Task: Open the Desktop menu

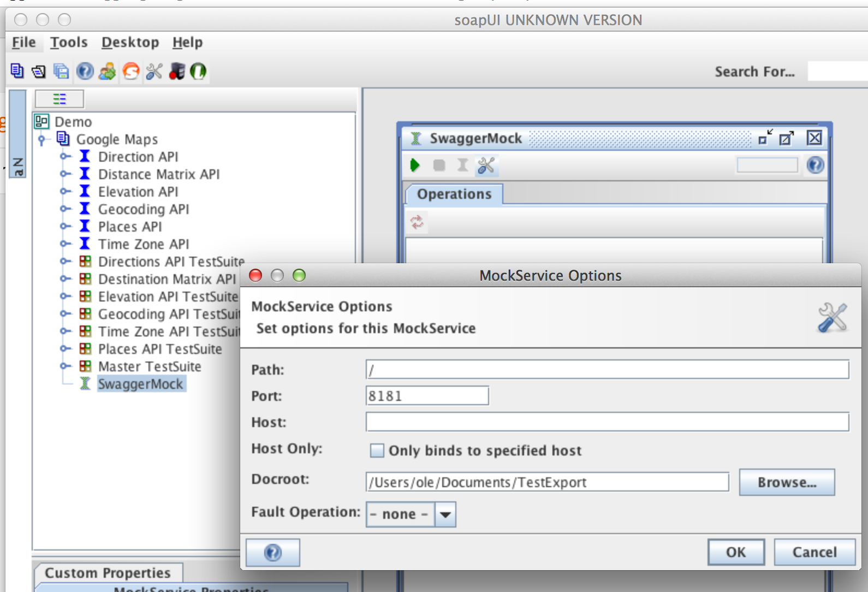Action: pyautogui.click(x=130, y=42)
